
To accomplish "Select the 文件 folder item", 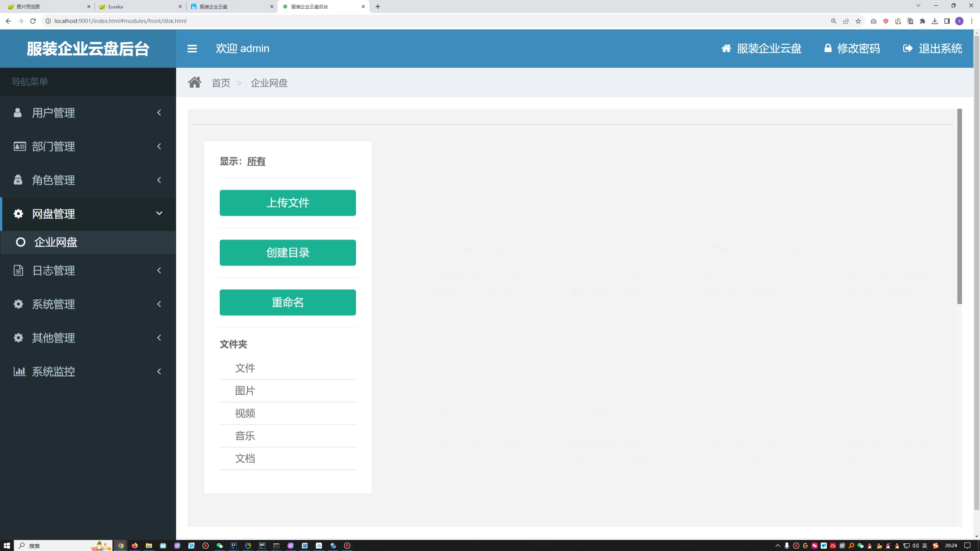I will click(x=245, y=368).
